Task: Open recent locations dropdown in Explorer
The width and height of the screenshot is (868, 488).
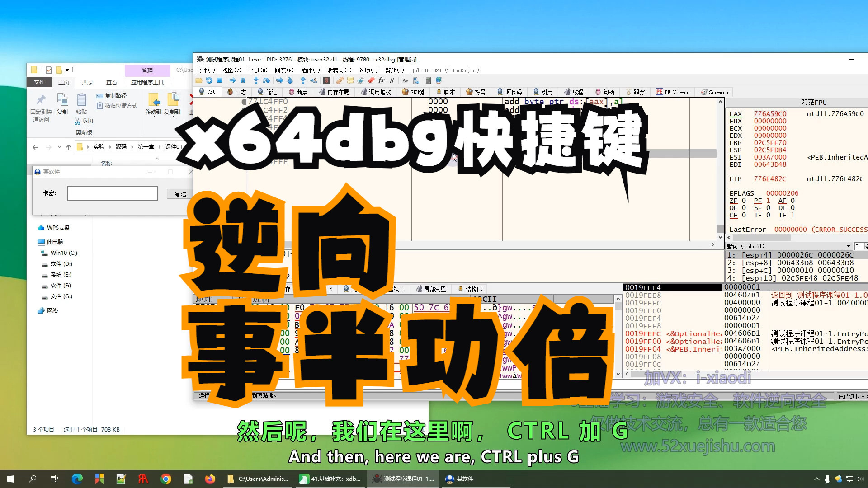Action: (x=59, y=147)
